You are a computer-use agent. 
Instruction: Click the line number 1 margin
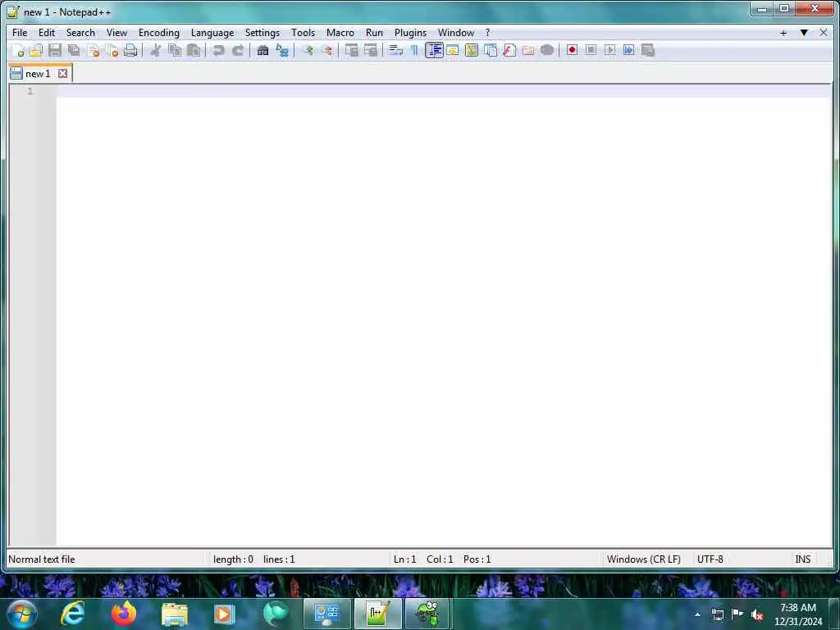coord(30,91)
